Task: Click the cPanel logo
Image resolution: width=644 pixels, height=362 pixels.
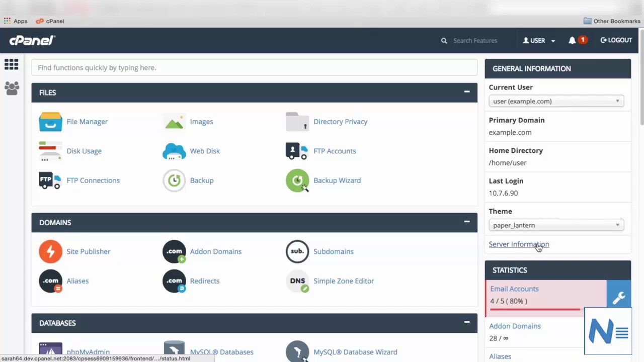Action: (x=32, y=40)
